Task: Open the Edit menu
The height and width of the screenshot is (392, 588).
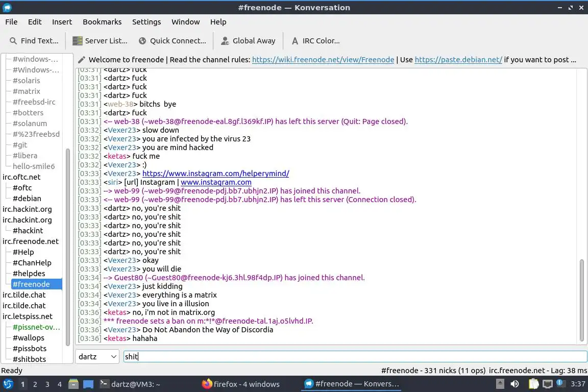Action: coord(35,22)
